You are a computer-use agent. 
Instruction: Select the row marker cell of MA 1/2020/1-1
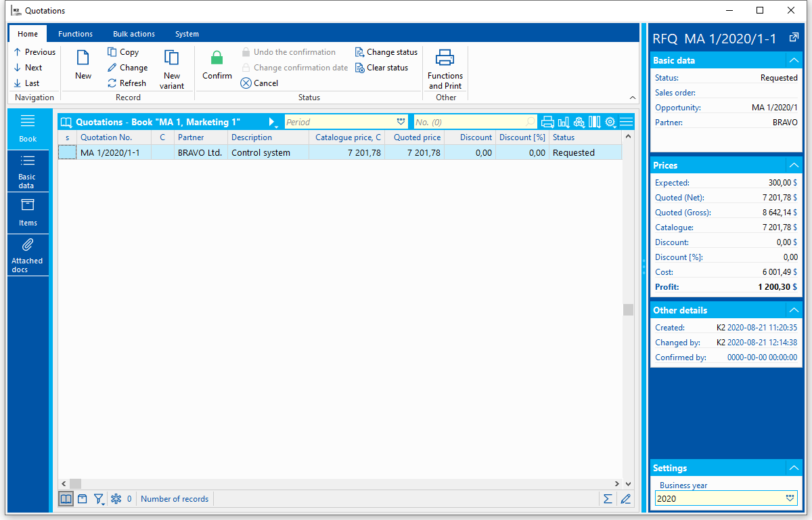67,152
